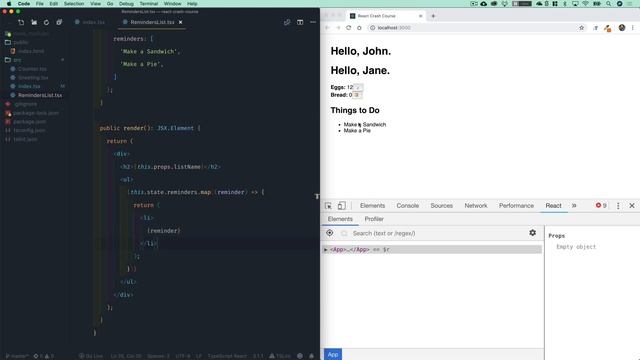Image resolution: width=640 pixels, height=360 pixels.
Task: Click React inspect target icon
Action: pos(329,233)
